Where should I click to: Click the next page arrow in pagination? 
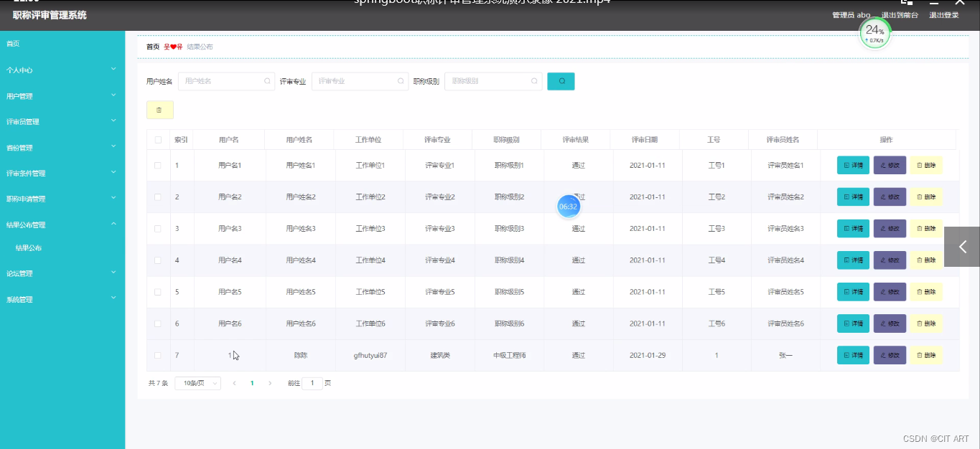click(270, 383)
